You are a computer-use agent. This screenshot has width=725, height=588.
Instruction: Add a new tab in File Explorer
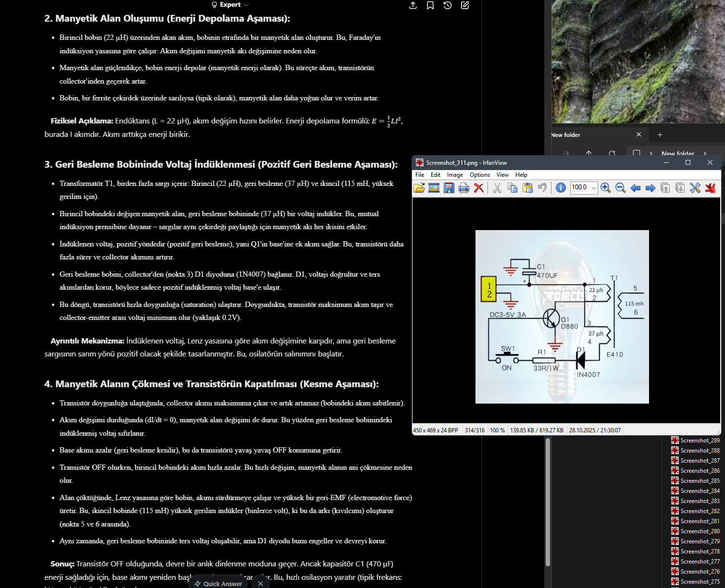click(x=660, y=135)
